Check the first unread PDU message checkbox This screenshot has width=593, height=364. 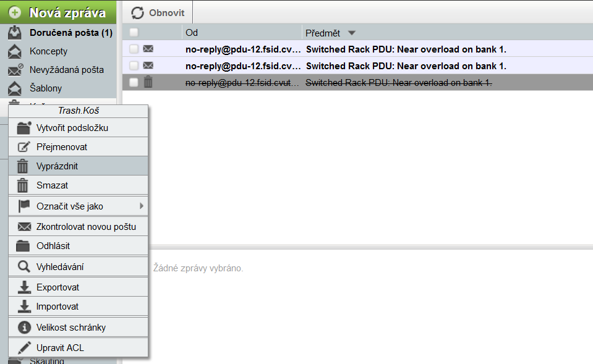[134, 49]
